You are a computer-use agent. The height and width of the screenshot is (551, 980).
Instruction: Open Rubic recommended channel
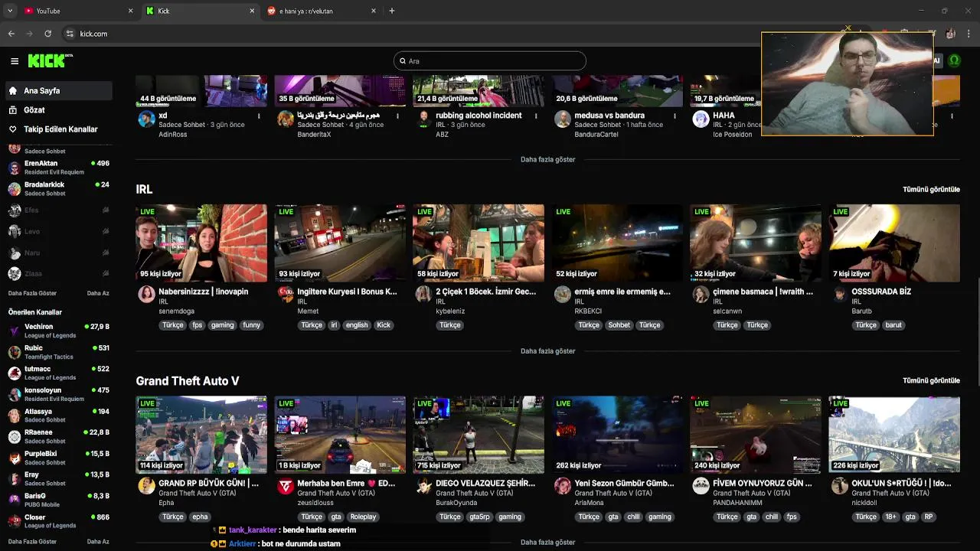[58, 352]
